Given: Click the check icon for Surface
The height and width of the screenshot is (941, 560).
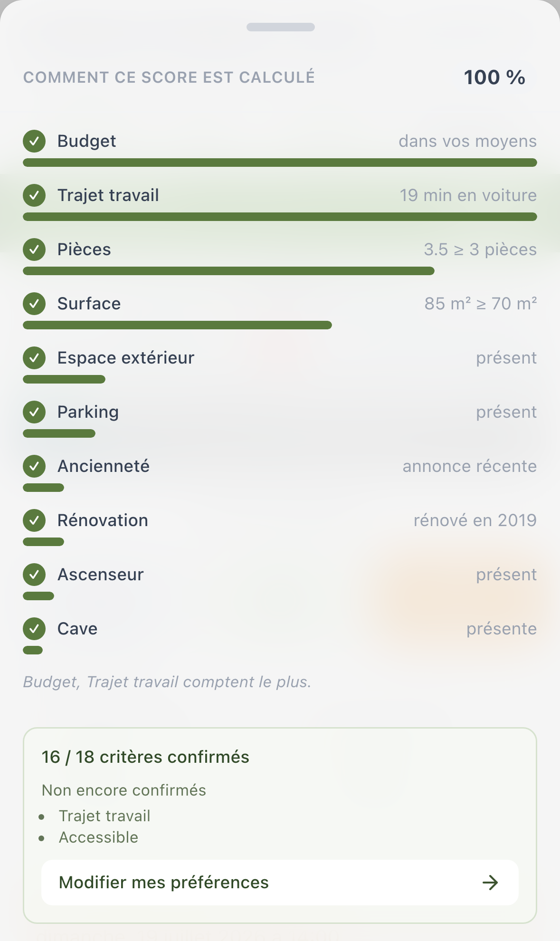Looking at the screenshot, I should [x=34, y=304].
